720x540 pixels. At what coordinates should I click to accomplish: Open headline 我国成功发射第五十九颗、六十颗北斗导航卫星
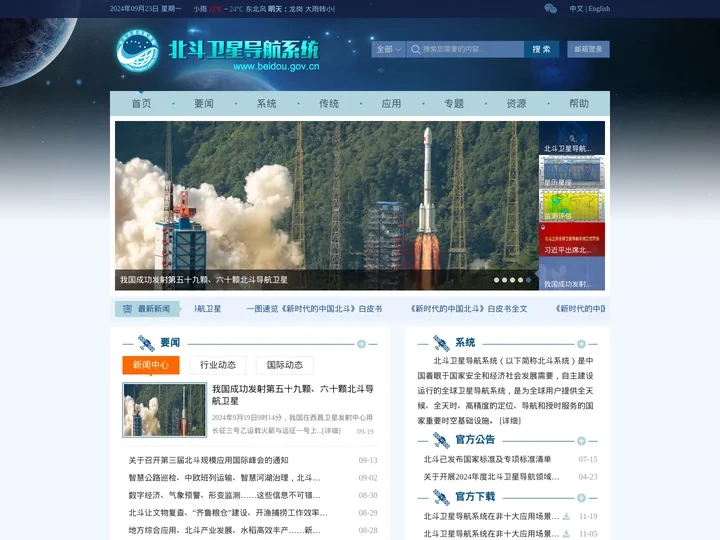pos(292,395)
